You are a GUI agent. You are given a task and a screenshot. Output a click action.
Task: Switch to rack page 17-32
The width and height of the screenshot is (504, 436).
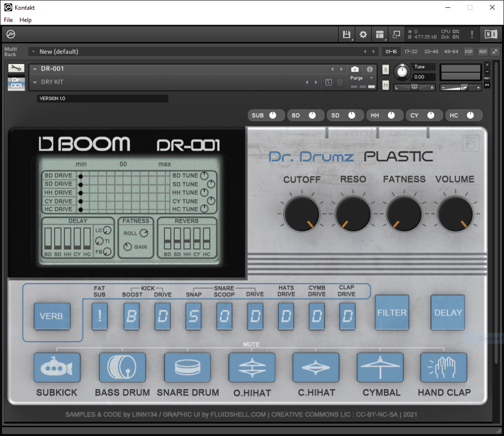coord(411,52)
